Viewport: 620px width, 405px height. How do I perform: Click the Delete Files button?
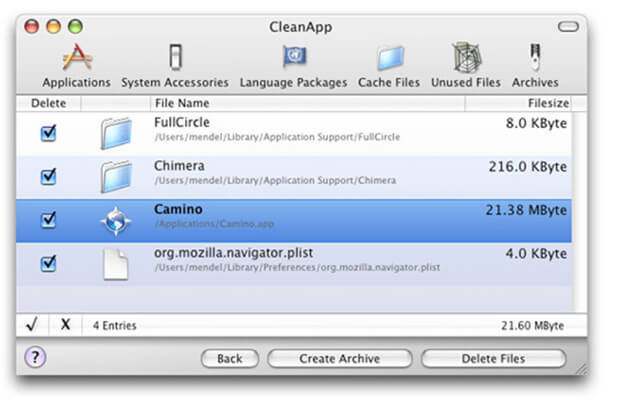pyautogui.click(x=493, y=359)
